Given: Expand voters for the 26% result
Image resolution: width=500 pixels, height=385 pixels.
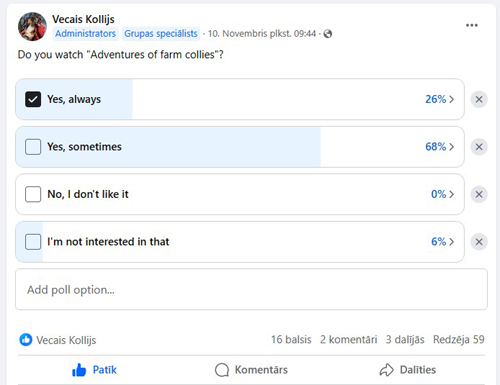Looking at the screenshot, I should click(439, 99).
